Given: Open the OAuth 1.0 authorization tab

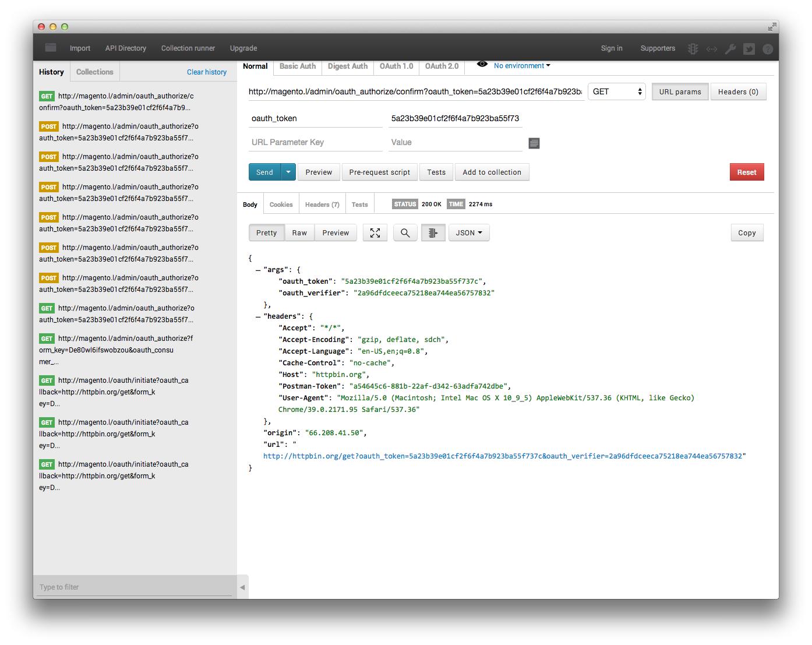Looking at the screenshot, I should pyautogui.click(x=396, y=66).
